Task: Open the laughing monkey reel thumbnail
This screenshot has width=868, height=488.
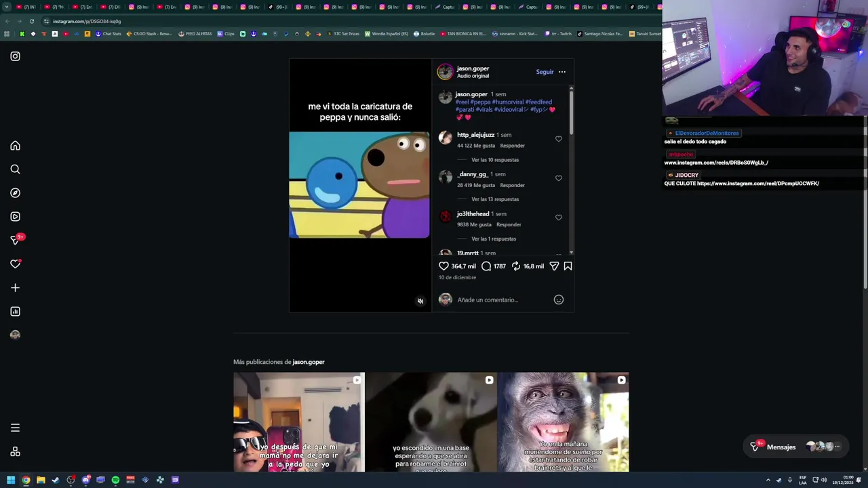Action: 563,422
